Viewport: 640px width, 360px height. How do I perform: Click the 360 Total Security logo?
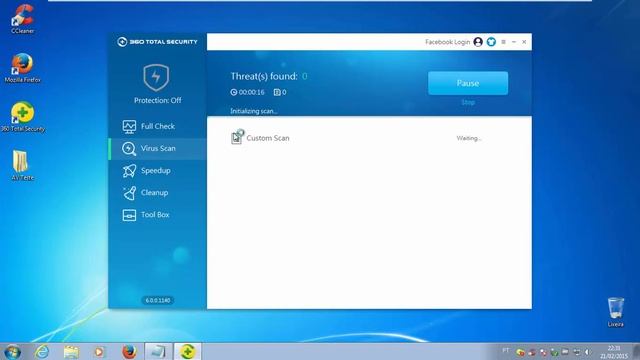tap(157, 42)
